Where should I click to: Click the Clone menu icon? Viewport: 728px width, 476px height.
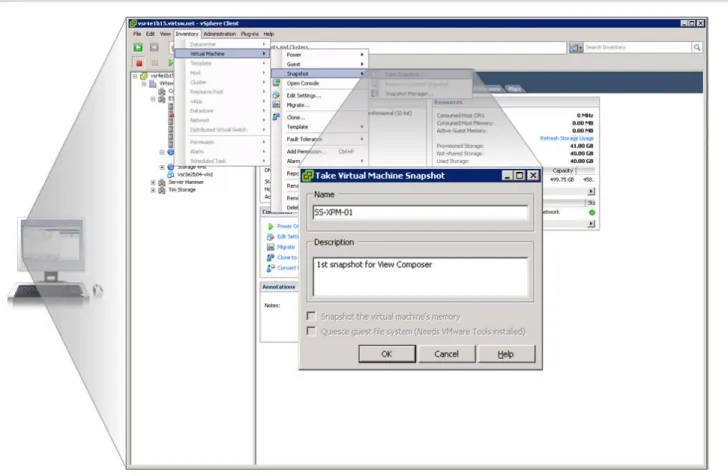click(x=276, y=117)
